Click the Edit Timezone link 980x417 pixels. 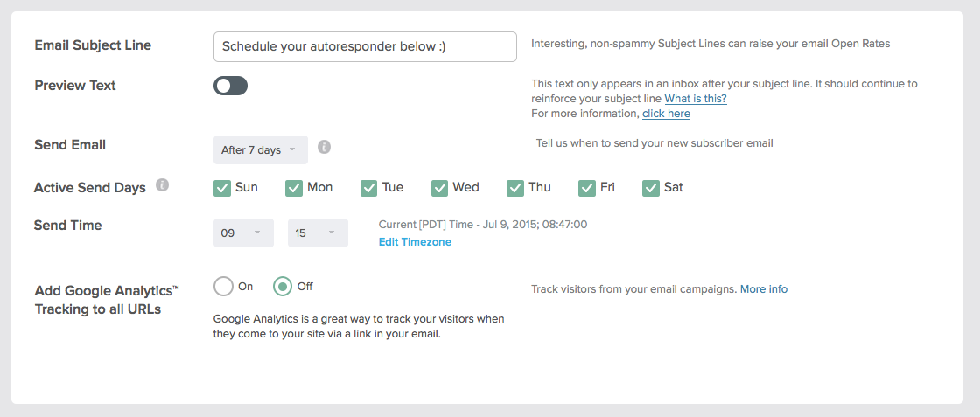point(415,242)
